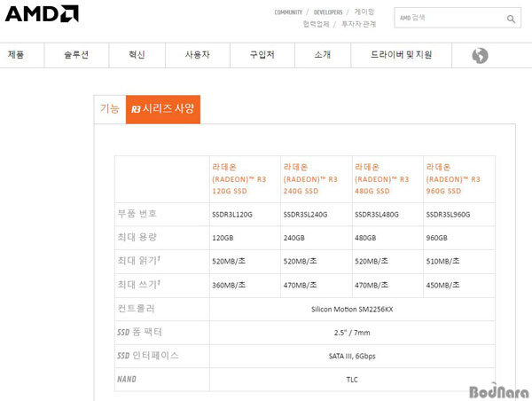Screen dimensions: 532x401
Task: Click the AMD logo
Action: (x=42, y=14)
